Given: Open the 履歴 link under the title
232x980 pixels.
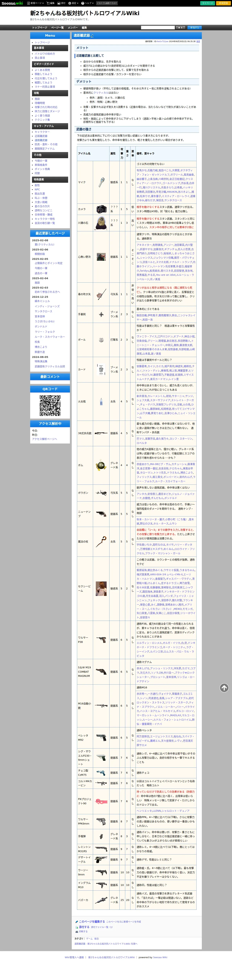Looking at the screenshot, I should point(198,42).
